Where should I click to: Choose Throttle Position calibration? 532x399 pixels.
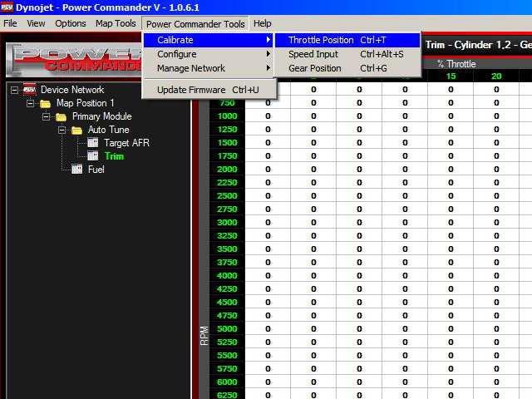(x=347, y=40)
